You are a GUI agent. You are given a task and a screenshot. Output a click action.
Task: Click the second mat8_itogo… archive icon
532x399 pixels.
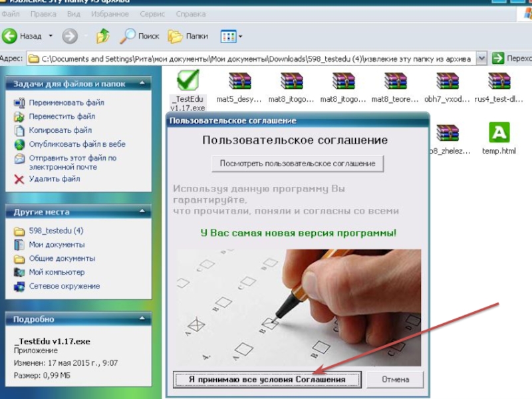(343, 81)
